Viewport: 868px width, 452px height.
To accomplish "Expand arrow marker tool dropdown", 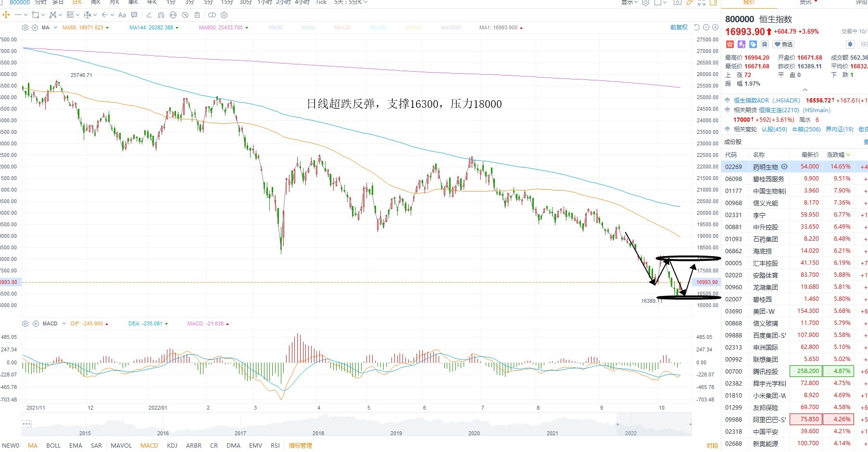I will click(112, 15).
